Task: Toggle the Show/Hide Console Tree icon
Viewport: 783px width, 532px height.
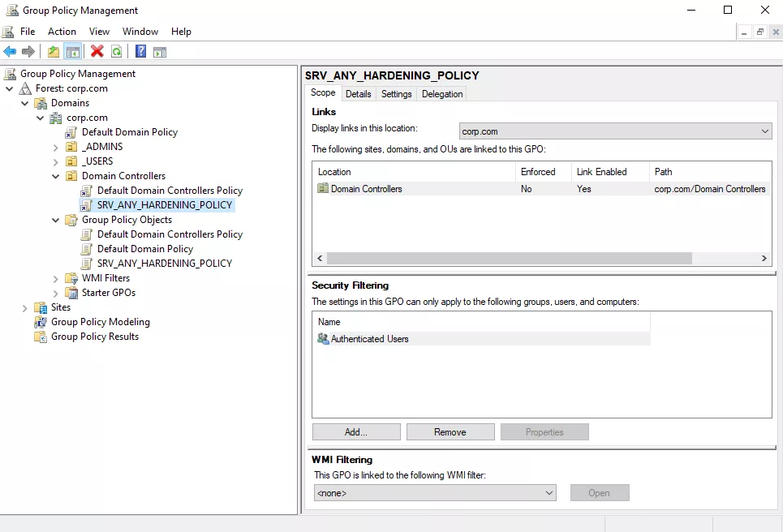Action: click(73, 51)
